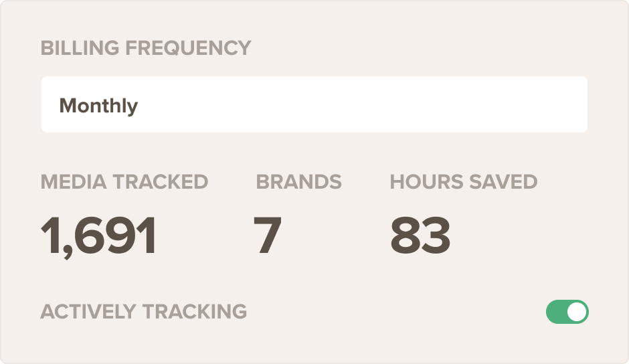Click the Monthly text in the field
629x364 pixels.
pos(98,106)
